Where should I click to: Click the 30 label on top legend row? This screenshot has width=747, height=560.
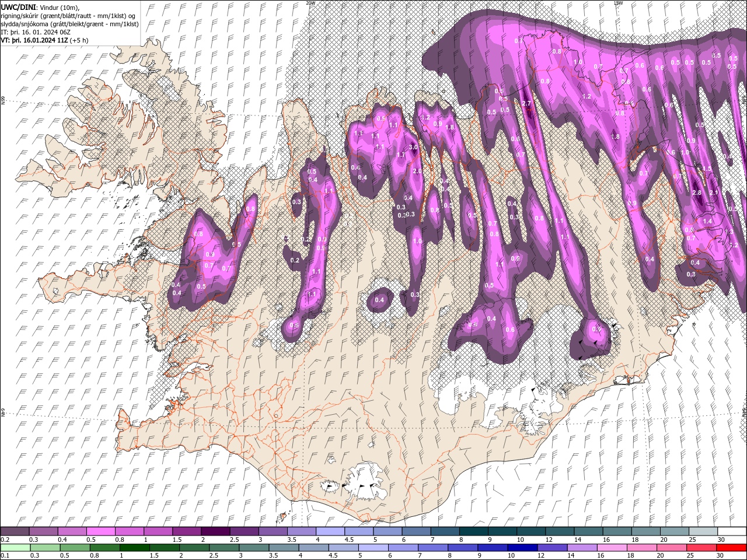pos(721,540)
